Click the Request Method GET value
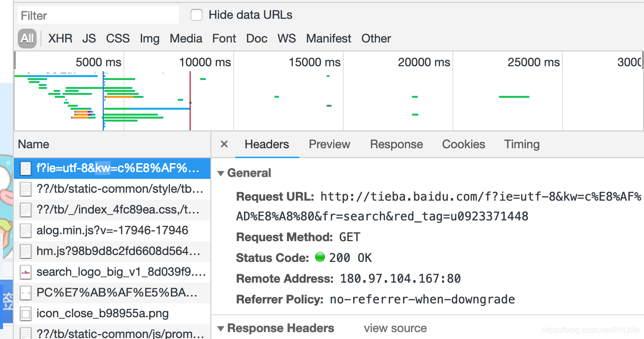The width and height of the screenshot is (644, 339). 350,237
